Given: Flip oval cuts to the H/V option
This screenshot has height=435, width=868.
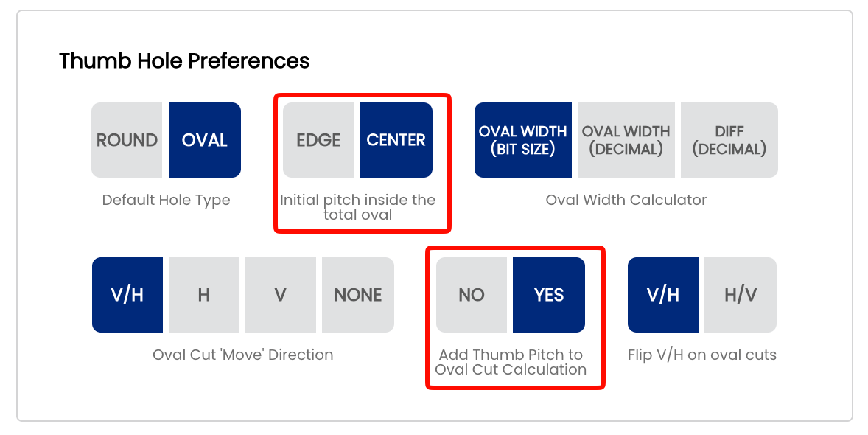Looking at the screenshot, I should 741,295.
